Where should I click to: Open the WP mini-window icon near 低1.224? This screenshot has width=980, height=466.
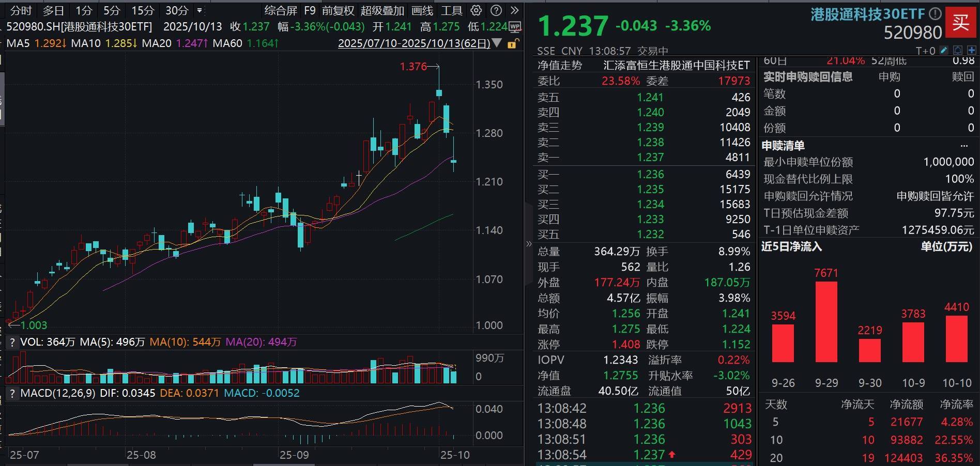(515, 26)
